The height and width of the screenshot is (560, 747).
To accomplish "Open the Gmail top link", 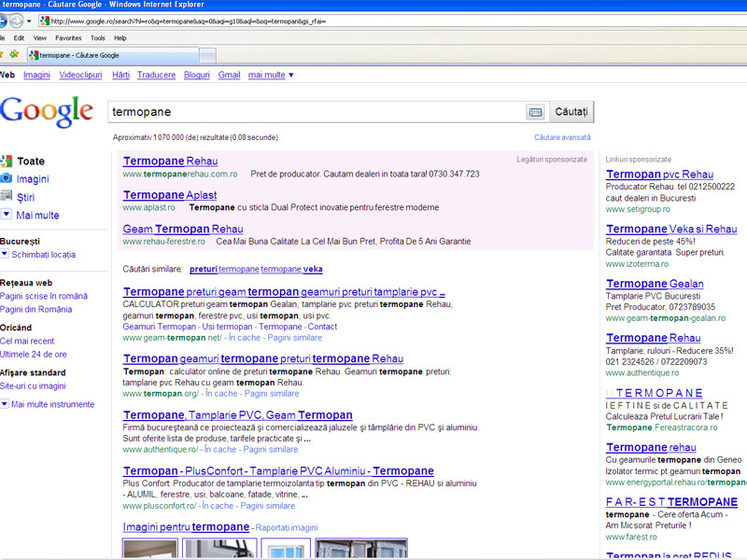I will [229, 75].
